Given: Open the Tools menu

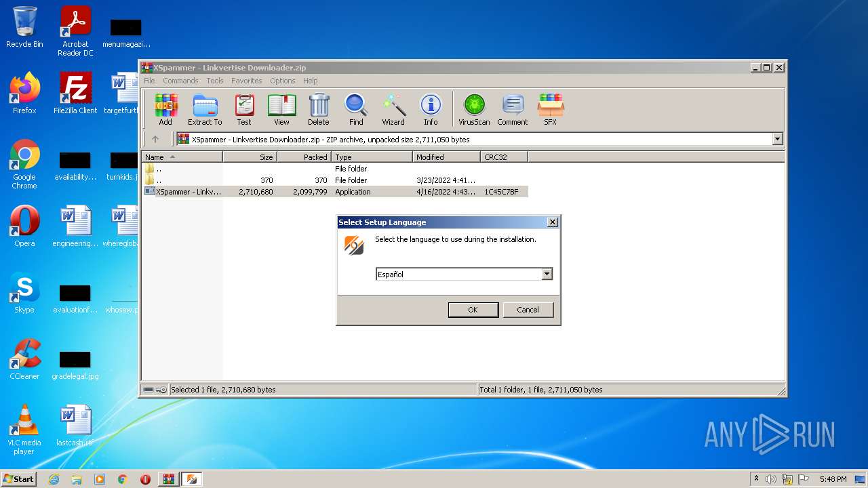Looking at the screenshot, I should [x=215, y=81].
